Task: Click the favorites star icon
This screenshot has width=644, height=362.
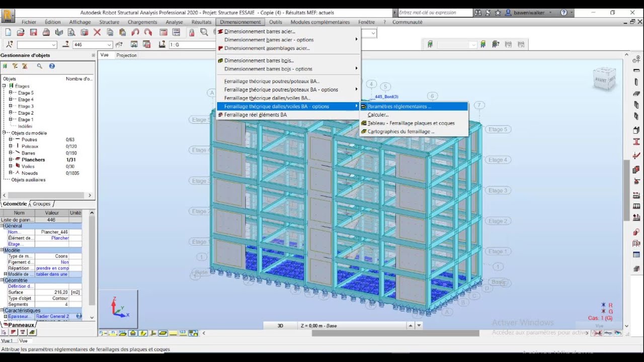Action: coord(498,13)
